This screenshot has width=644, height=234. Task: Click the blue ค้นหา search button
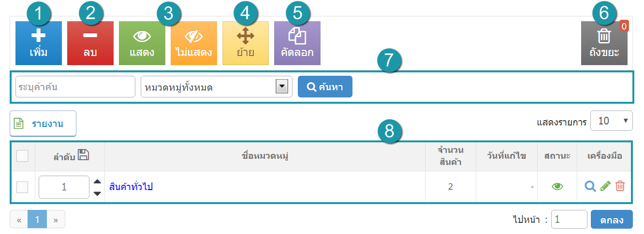[325, 87]
